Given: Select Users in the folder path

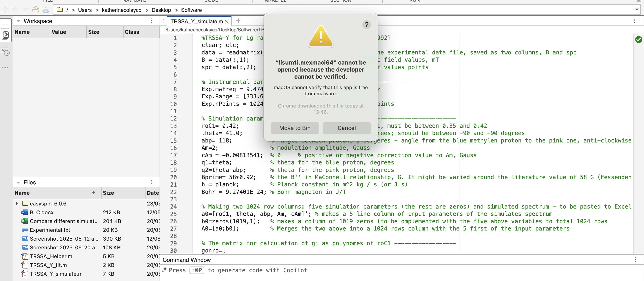Looking at the screenshot, I should pyautogui.click(x=85, y=10).
